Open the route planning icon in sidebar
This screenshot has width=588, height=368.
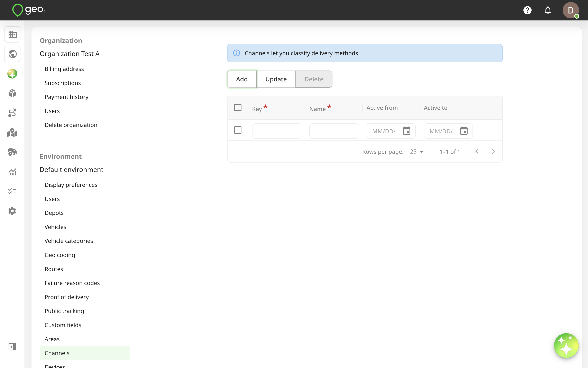pos(12,113)
